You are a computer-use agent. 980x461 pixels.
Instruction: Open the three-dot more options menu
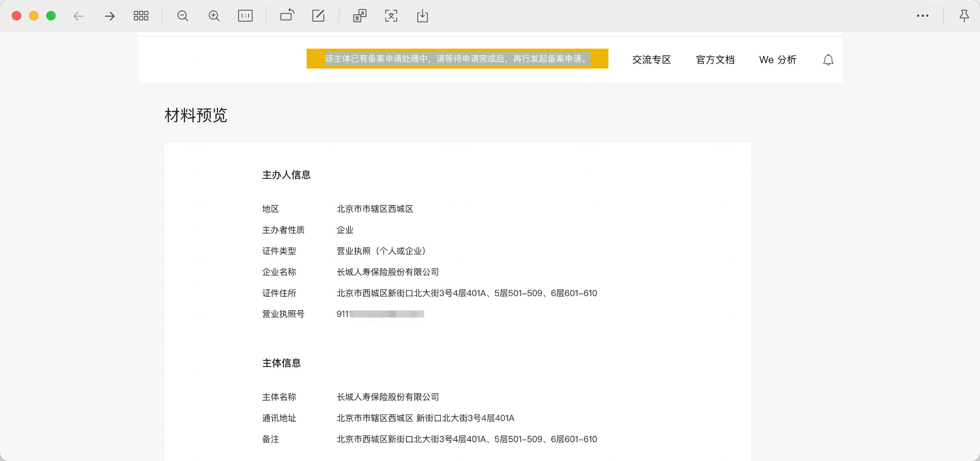click(x=922, y=16)
